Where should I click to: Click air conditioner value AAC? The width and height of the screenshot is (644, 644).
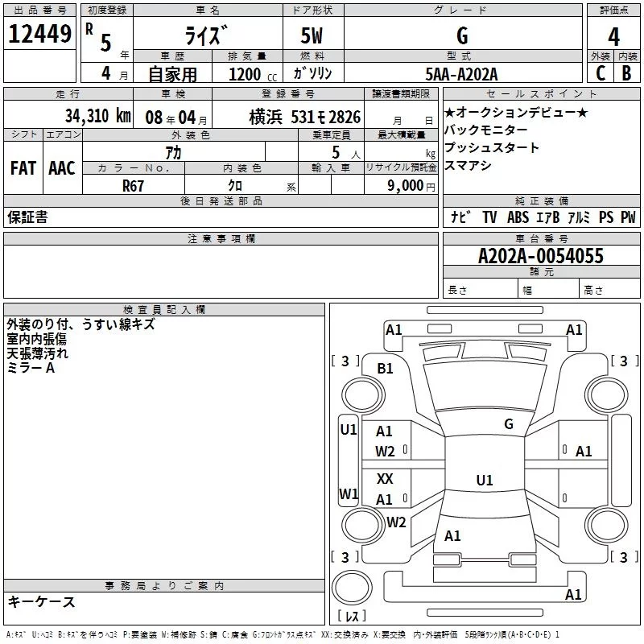click(62, 168)
